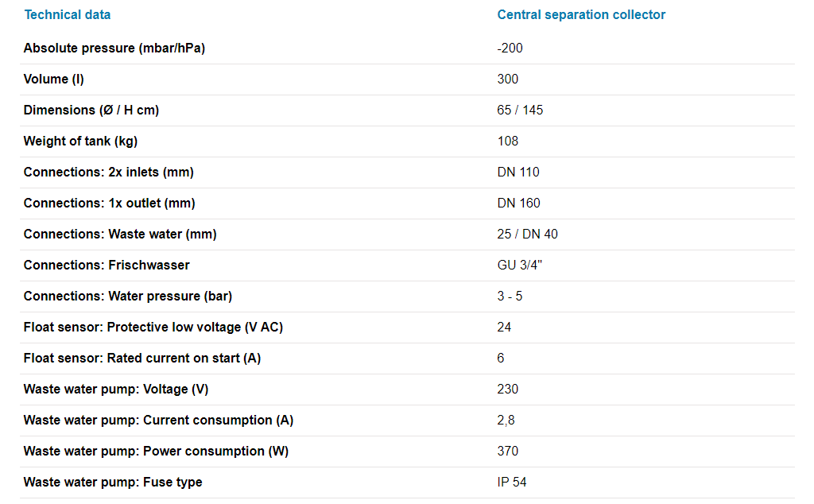
Task: Click "Float sensor: Protective low voltage" label
Action: (153, 327)
